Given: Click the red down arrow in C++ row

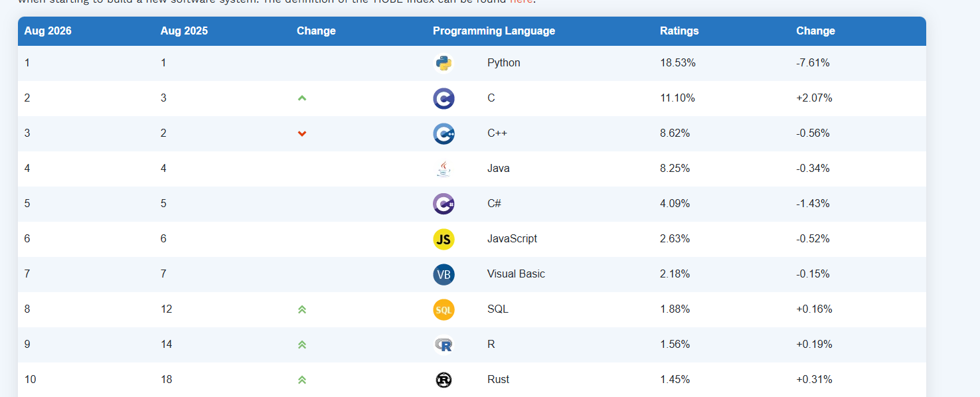Looking at the screenshot, I should tap(302, 133).
